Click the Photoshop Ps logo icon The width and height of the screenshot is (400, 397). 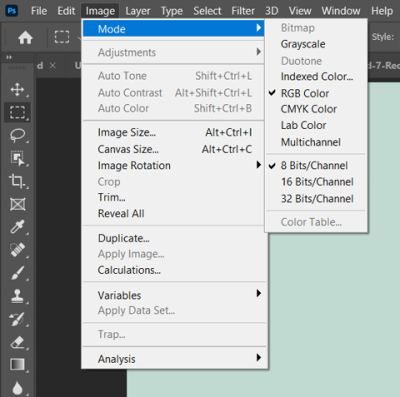[x=12, y=11]
